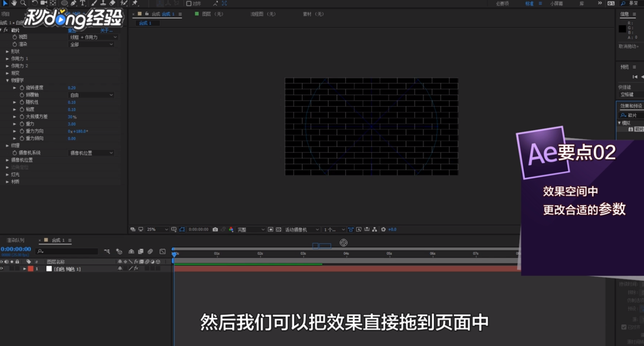
Task: Click the current time indicator on the timeline
Action: pos(174,254)
